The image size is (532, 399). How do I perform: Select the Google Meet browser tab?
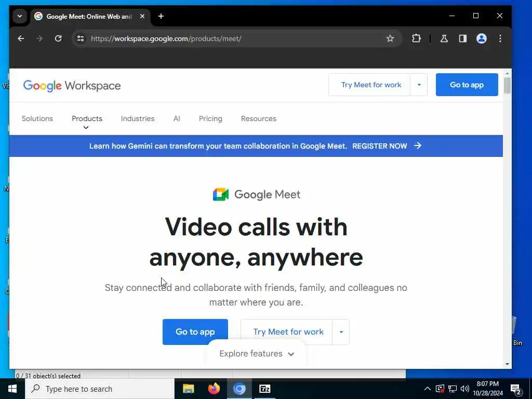point(89,16)
